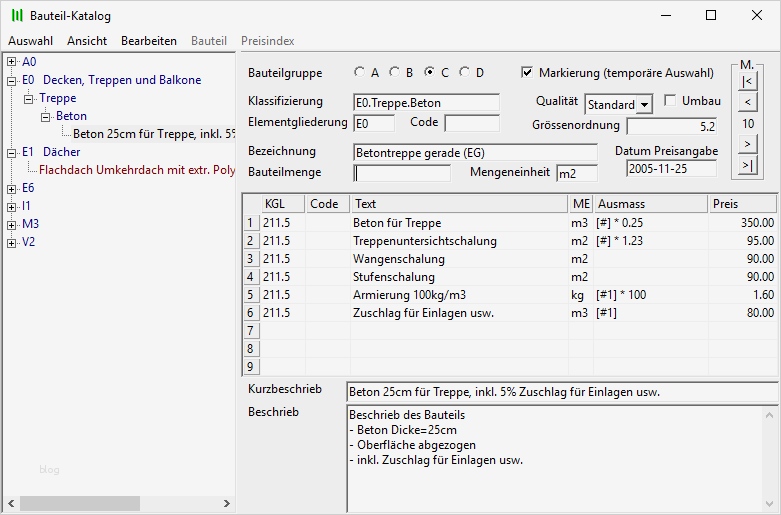Toggle the Markierung (temporäre Auswahl) checkbox
The height and width of the screenshot is (515, 781).
point(526,73)
